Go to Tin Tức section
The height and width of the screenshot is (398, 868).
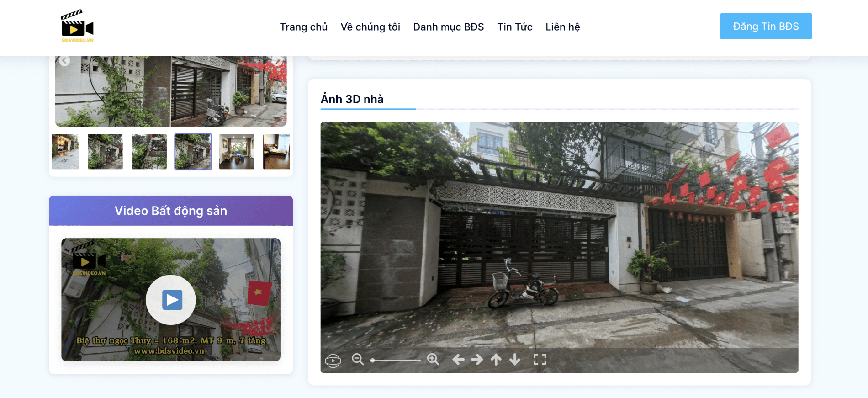[514, 27]
